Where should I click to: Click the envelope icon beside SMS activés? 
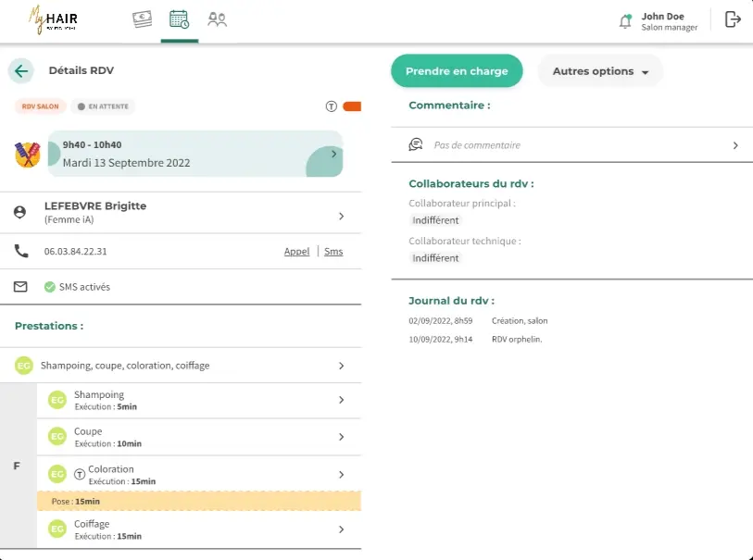click(20, 287)
